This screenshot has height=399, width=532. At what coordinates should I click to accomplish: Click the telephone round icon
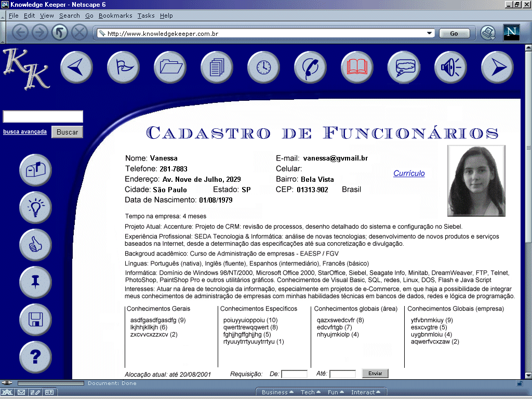tap(311, 67)
